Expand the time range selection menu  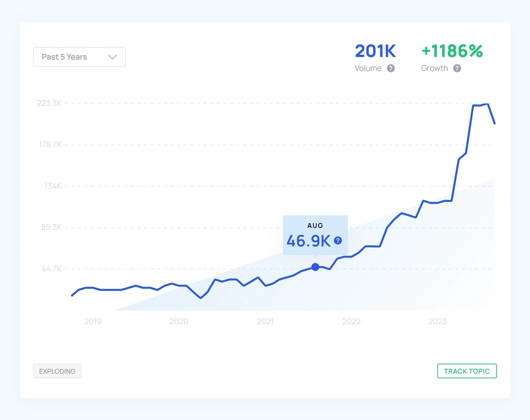(x=79, y=57)
